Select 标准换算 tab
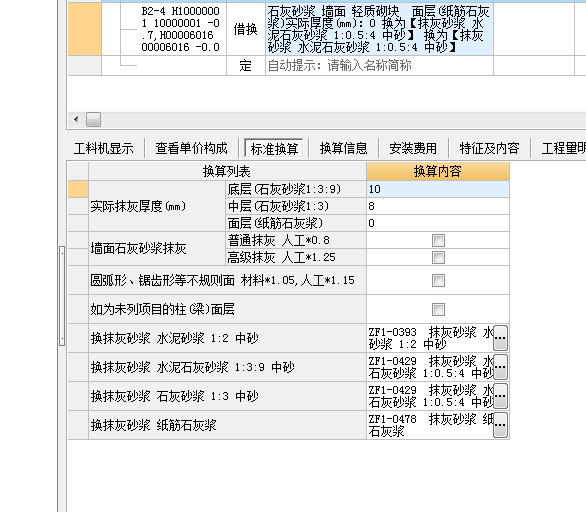Viewport: 586px width, 512px height. 274,148
